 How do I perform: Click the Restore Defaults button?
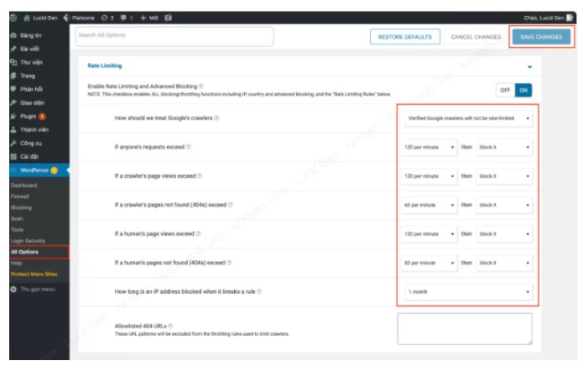tap(404, 37)
